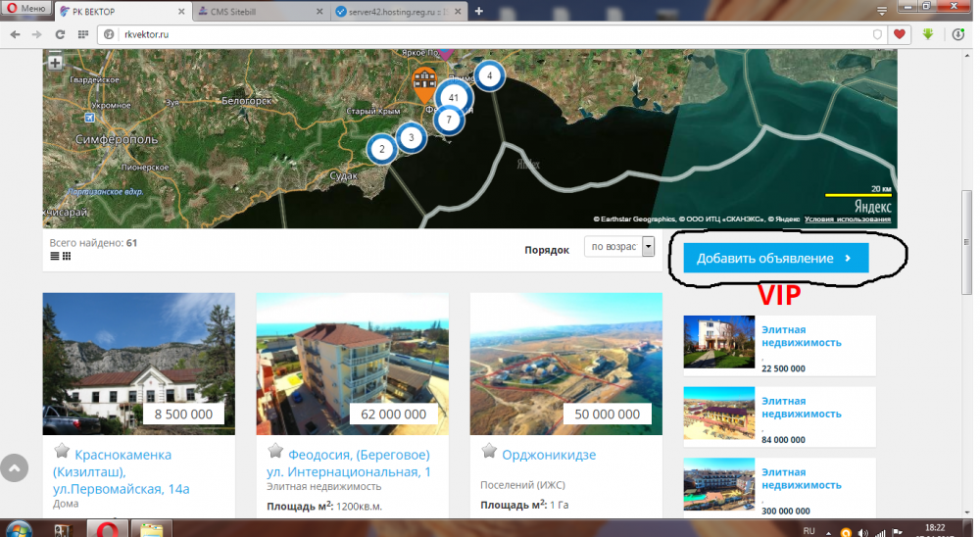This screenshot has width=980, height=537.
Task: Open Opera from the taskbar
Action: [108, 529]
